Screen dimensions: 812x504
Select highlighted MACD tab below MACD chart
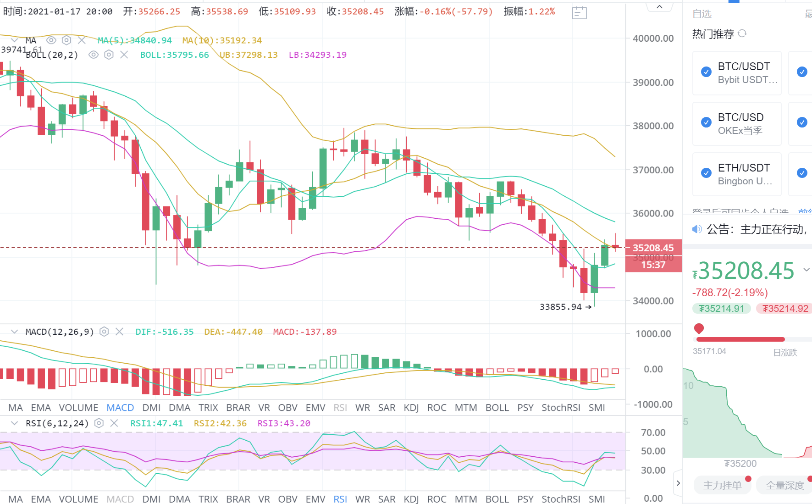tap(120, 408)
